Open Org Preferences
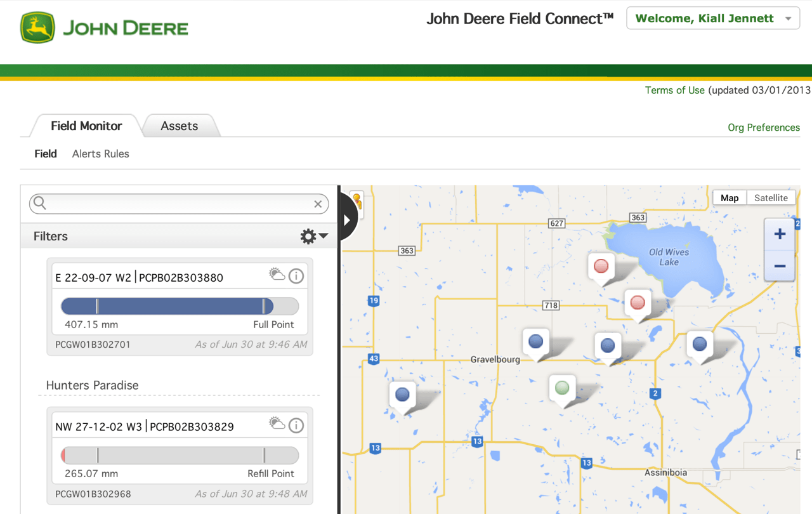Viewport: 812px width, 514px height. [x=764, y=128]
